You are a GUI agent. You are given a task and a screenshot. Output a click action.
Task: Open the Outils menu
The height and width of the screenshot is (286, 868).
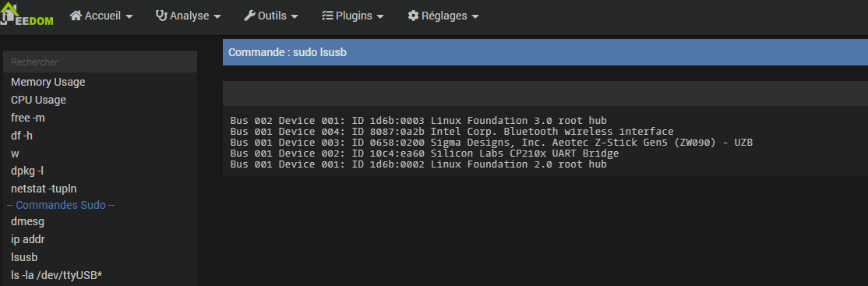click(x=270, y=16)
